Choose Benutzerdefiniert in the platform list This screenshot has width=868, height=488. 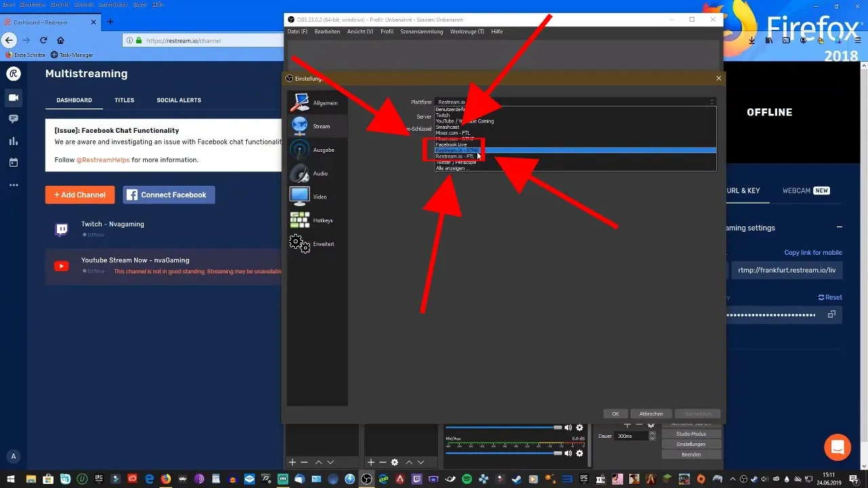click(x=575, y=109)
